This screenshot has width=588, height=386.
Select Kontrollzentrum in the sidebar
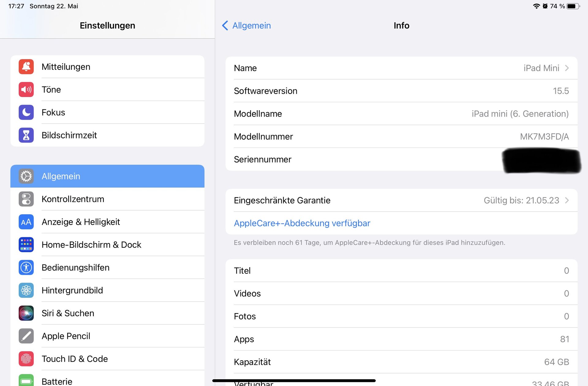pyautogui.click(x=107, y=199)
